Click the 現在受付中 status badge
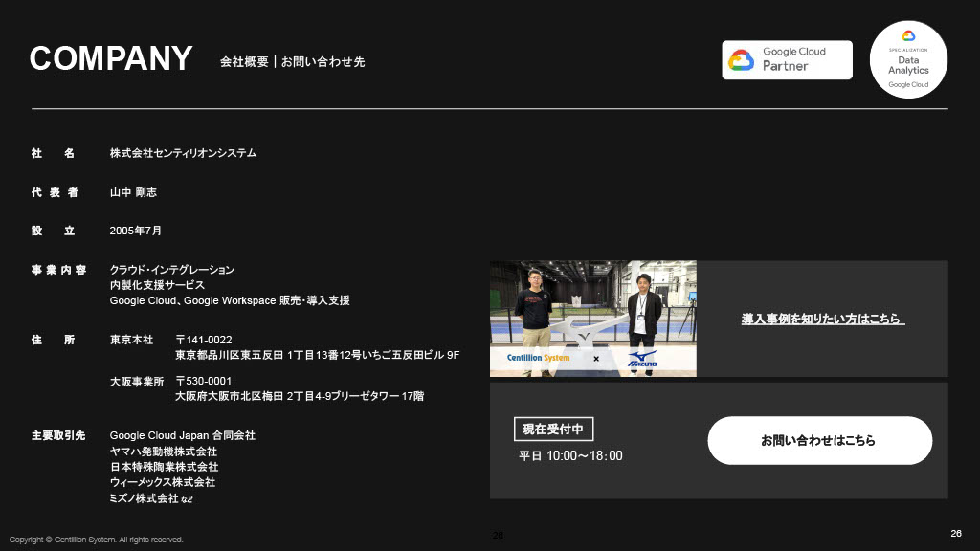This screenshot has height=551, width=980. (553, 430)
